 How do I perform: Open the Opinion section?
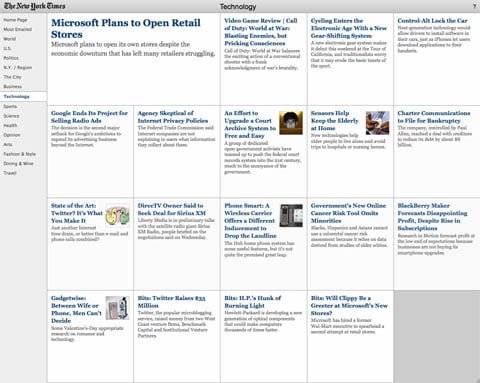tap(12, 135)
